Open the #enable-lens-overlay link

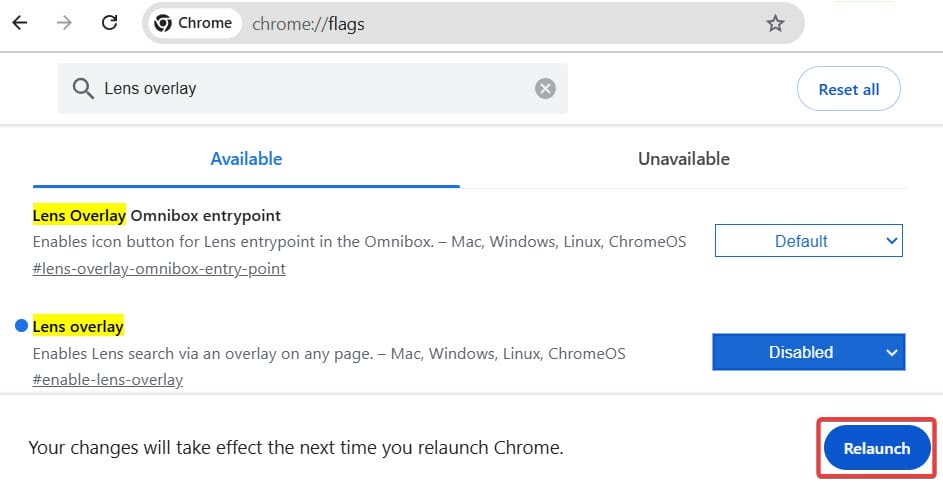point(107,380)
